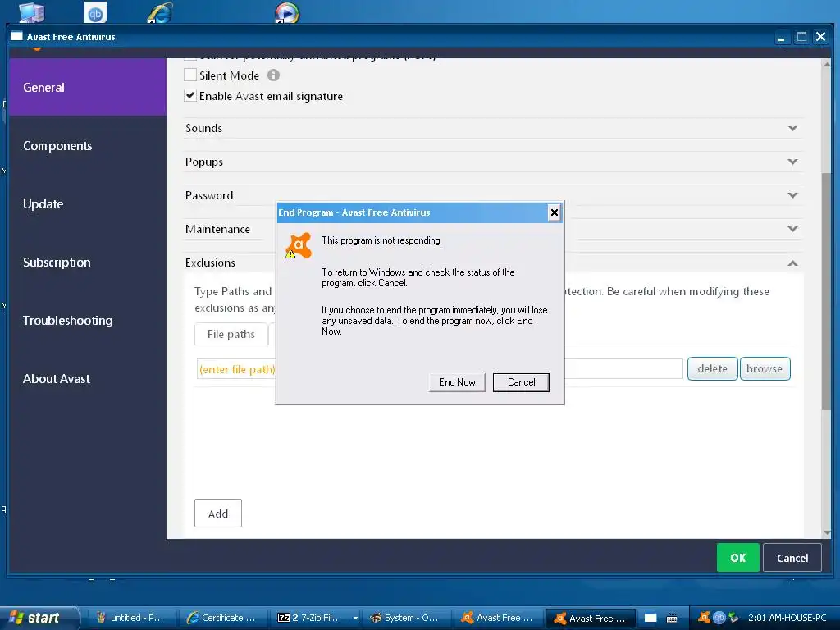Screen dimensions: 840x630
Task: Click the show desktop taskbar icon
Action: tap(651, 618)
